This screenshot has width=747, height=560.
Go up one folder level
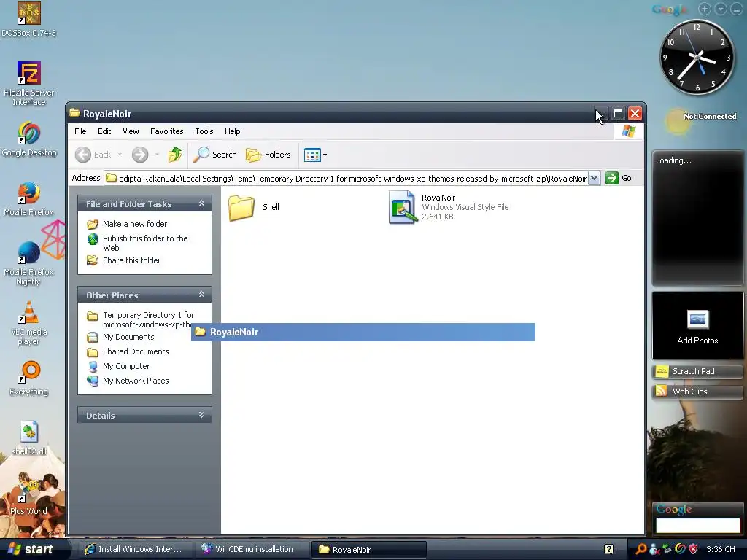(175, 155)
